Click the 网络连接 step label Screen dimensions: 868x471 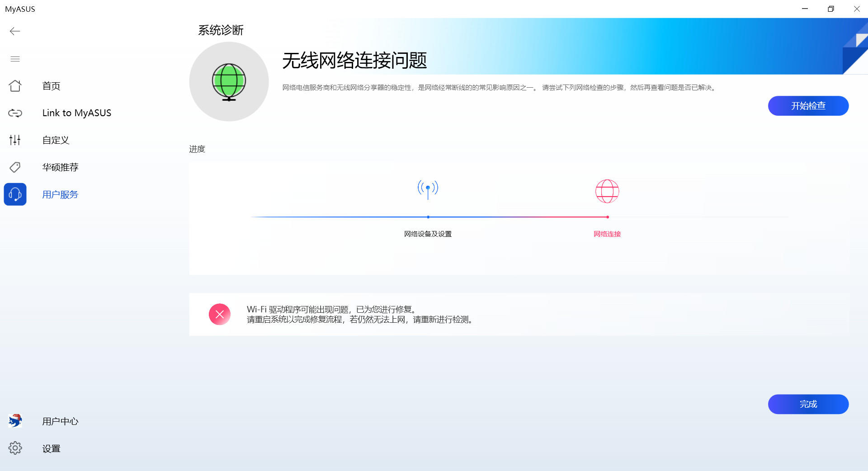pos(607,234)
